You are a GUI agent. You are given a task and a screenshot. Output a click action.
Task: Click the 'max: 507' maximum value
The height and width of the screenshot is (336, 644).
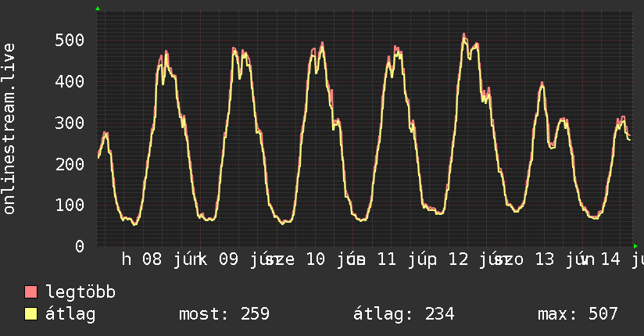coord(578,314)
